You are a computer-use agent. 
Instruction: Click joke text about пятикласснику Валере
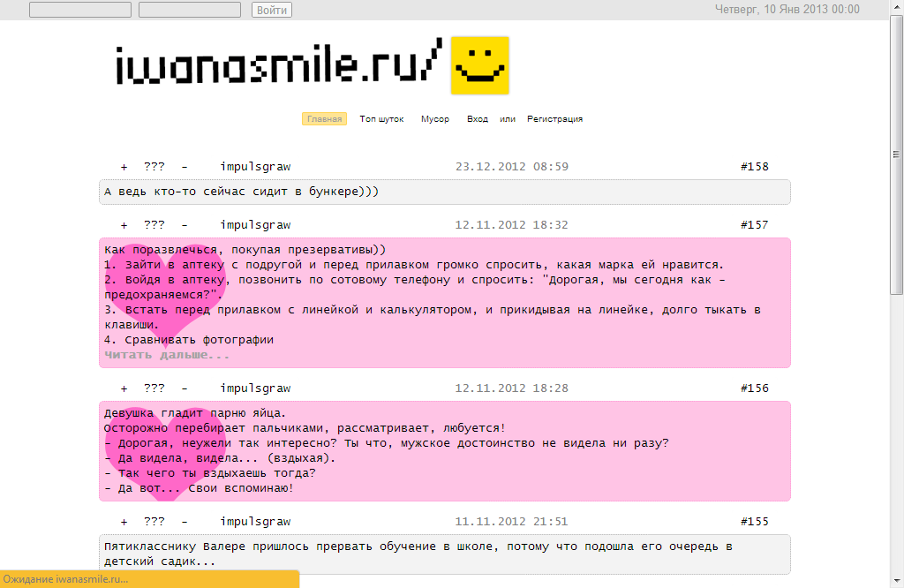click(418, 554)
